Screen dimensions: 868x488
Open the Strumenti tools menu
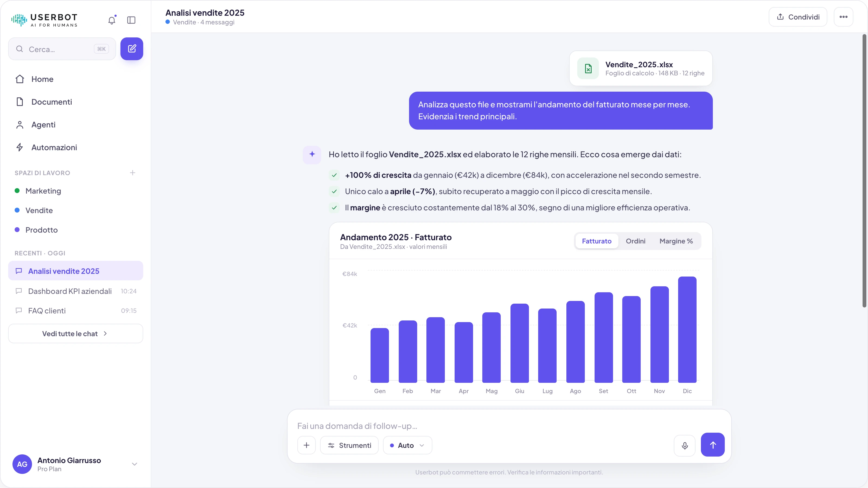(349, 445)
